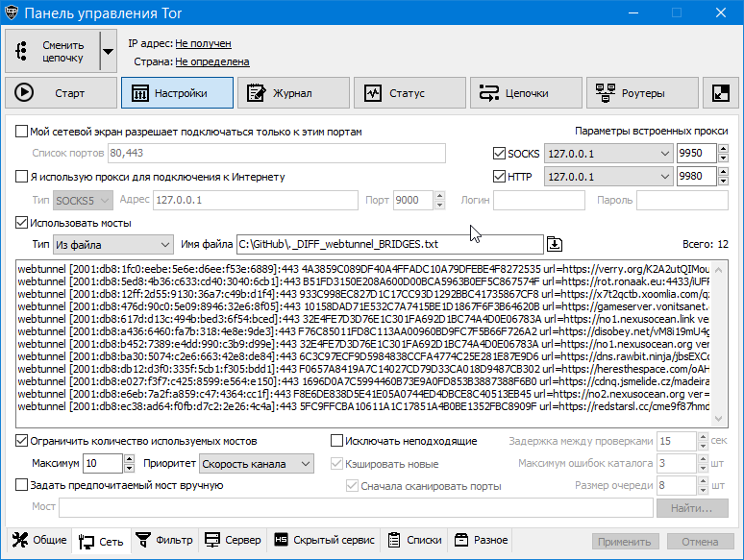Switch to Сеть tab
This screenshot has width=744, height=560.
(101, 541)
